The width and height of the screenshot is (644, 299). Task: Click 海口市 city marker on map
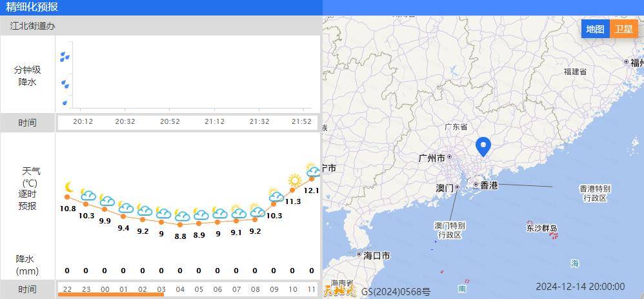tap(359, 255)
